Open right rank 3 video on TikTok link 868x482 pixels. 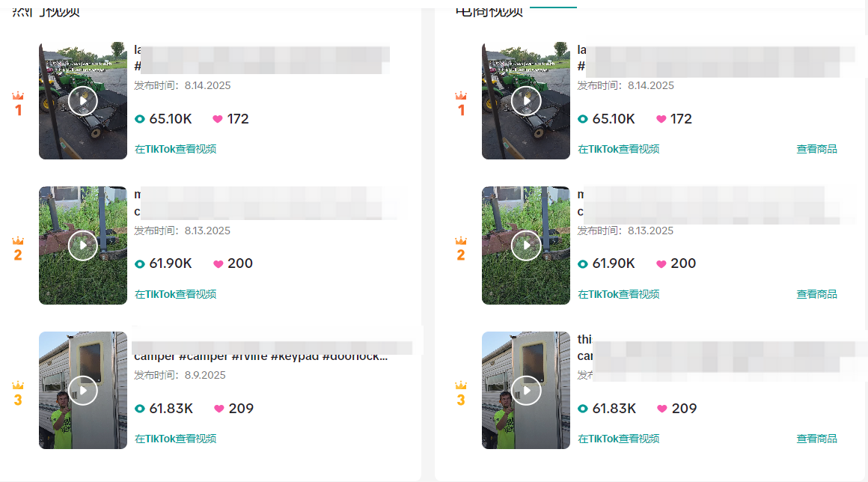coord(618,439)
